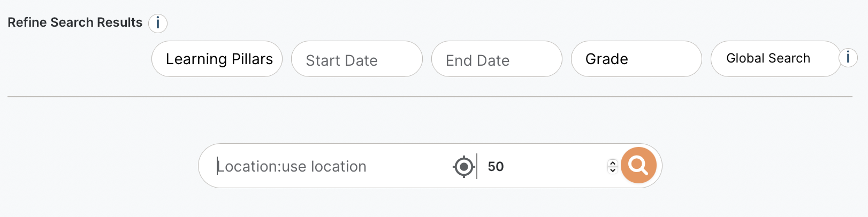868x217 pixels.
Task: Click the 'Global Search' filter label
Action: tap(768, 58)
